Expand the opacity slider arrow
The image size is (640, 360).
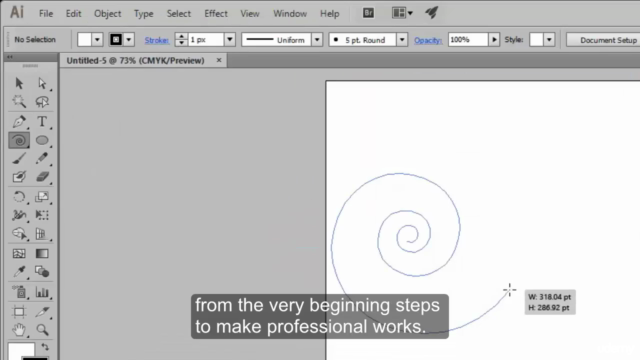(494, 40)
